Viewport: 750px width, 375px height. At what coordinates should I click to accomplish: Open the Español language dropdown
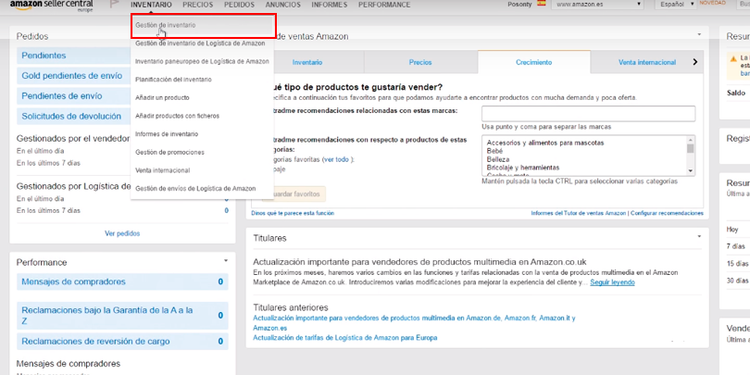click(675, 4)
